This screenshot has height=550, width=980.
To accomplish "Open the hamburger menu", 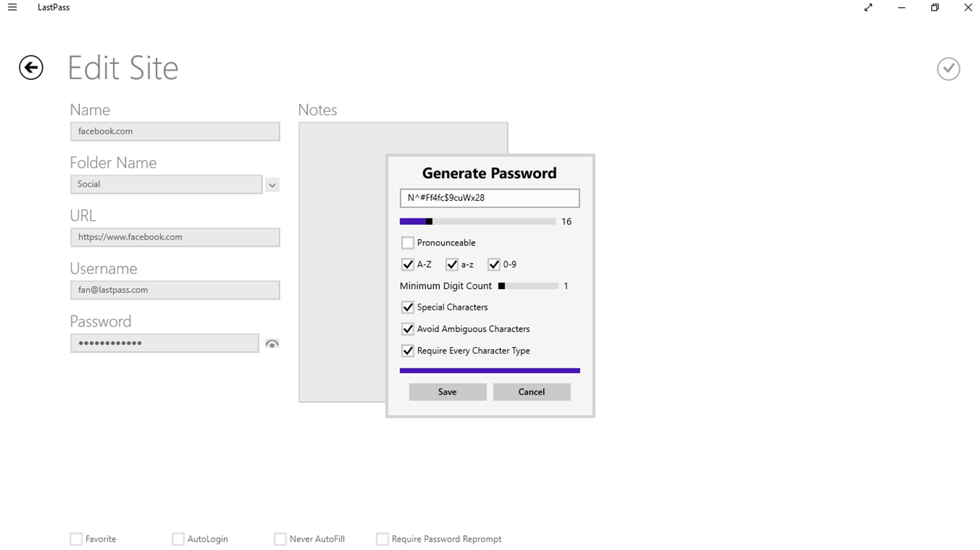I will pos(12,8).
